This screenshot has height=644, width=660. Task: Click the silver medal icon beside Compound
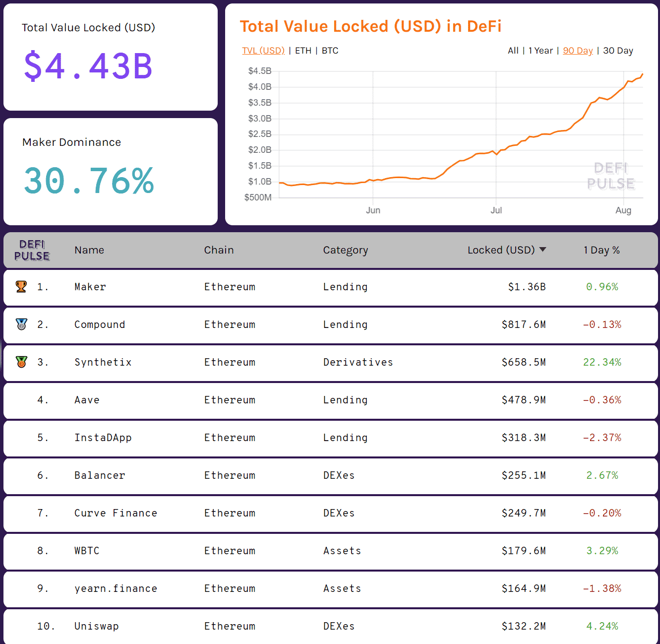pos(21,324)
